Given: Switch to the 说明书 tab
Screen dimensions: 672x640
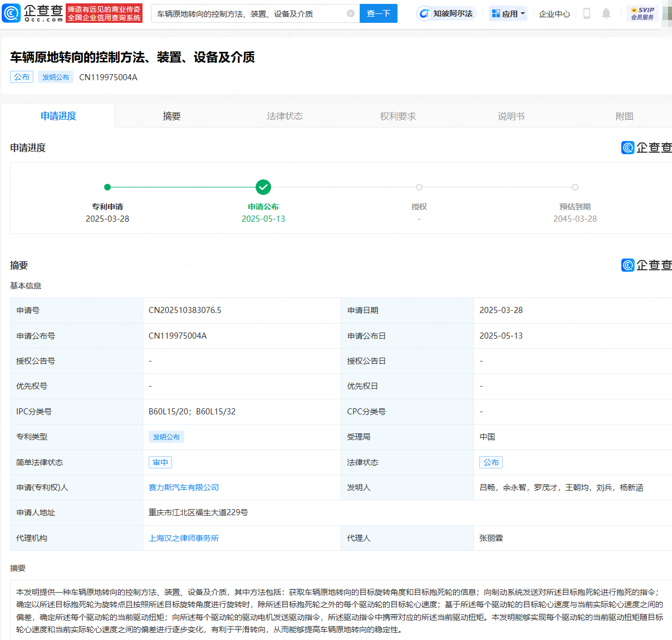Looking at the screenshot, I should (x=511, y=116).
